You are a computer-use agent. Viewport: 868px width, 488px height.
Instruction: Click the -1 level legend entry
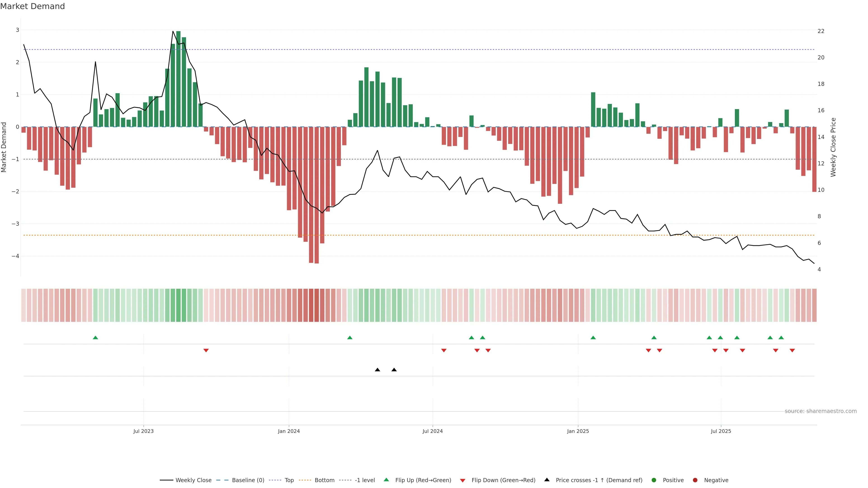point(365,480)
